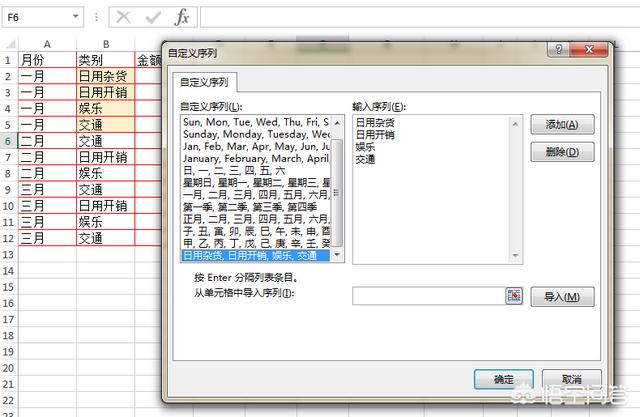
Task: Click the formula bar enter checkmark icon
Action: pyautogui.click(x=153, y=17)
